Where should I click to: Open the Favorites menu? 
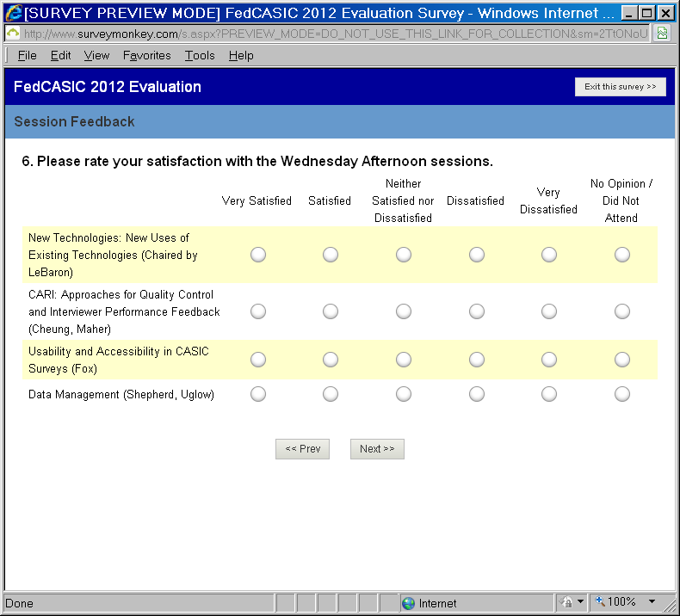[147, 55]
